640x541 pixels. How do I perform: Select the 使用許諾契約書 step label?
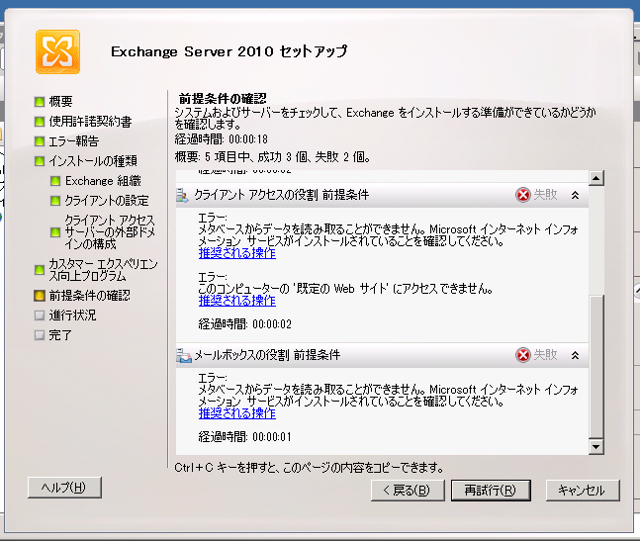click(90, 121)
